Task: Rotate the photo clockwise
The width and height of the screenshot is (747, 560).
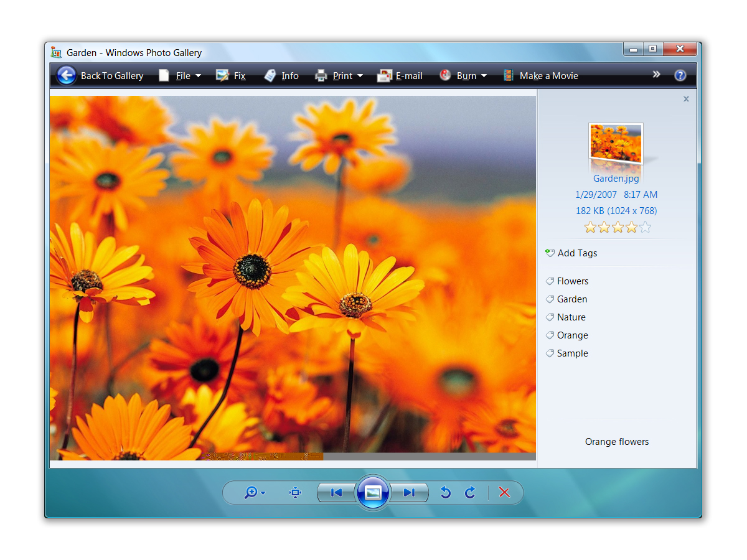Action: (x=470, y=493)
